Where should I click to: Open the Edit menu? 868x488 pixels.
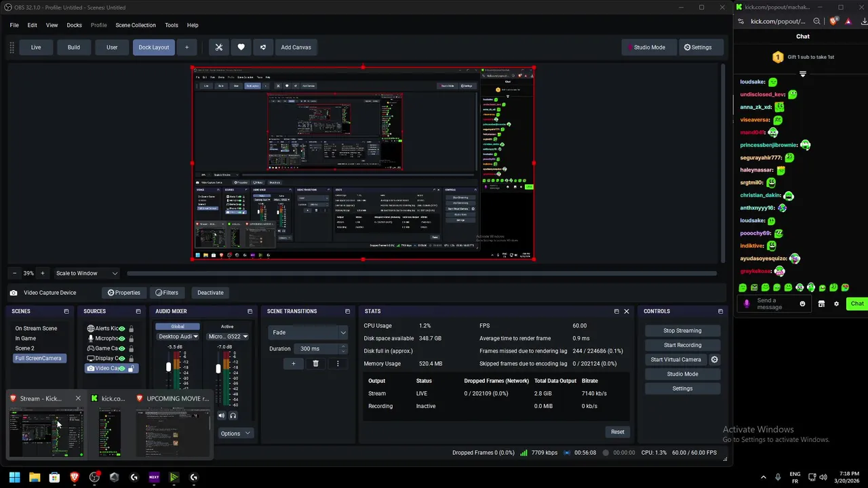(x=32, y=25)
